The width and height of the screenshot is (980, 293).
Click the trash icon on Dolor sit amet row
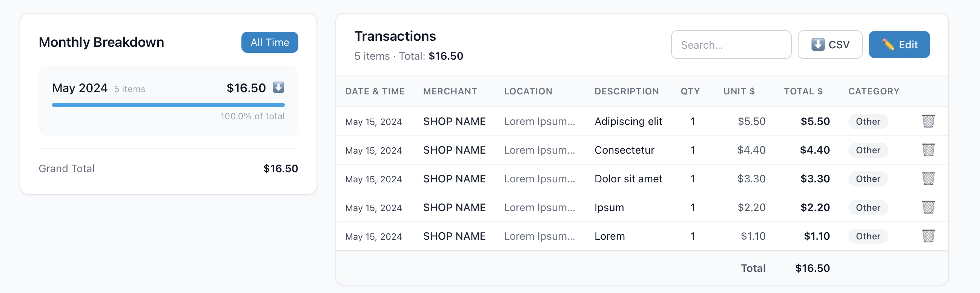[928, 179]
